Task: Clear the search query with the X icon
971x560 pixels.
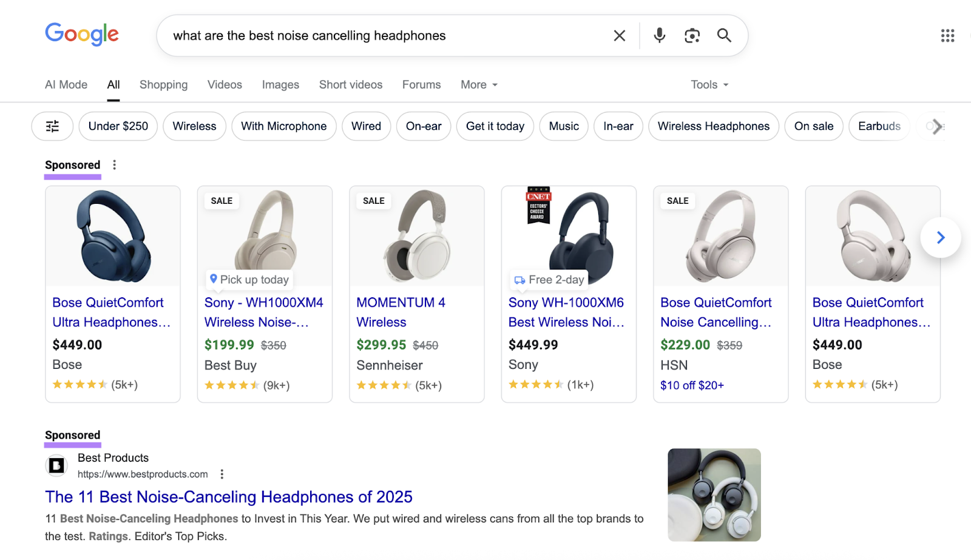Action: click(x=619, y=35)
